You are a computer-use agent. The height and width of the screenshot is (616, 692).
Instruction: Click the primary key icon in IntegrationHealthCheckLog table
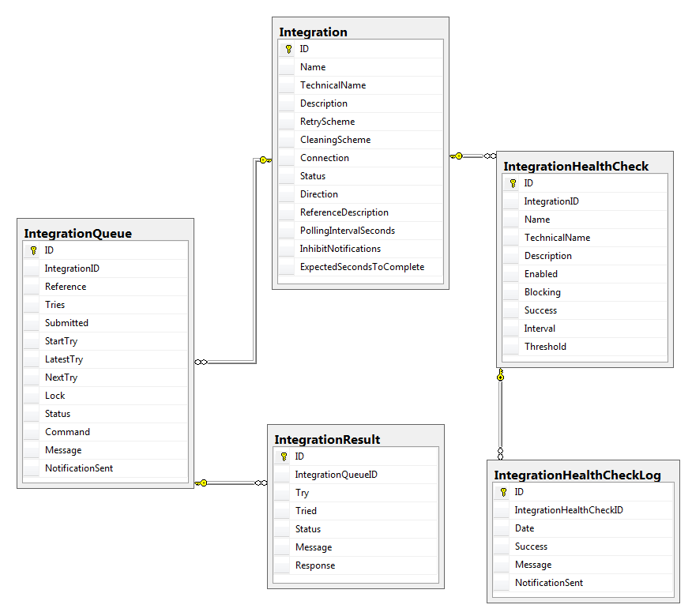coord(503,492)
